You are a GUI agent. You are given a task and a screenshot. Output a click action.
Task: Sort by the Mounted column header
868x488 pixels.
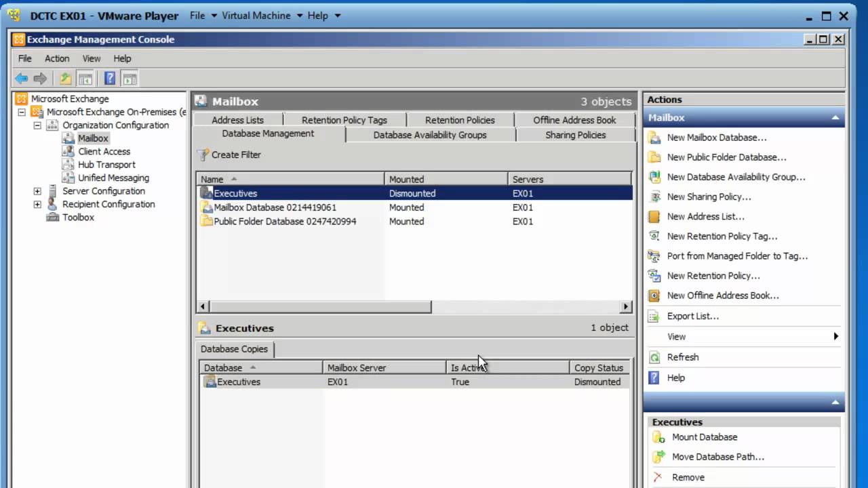pyautogui.click(x=446, y=180)
